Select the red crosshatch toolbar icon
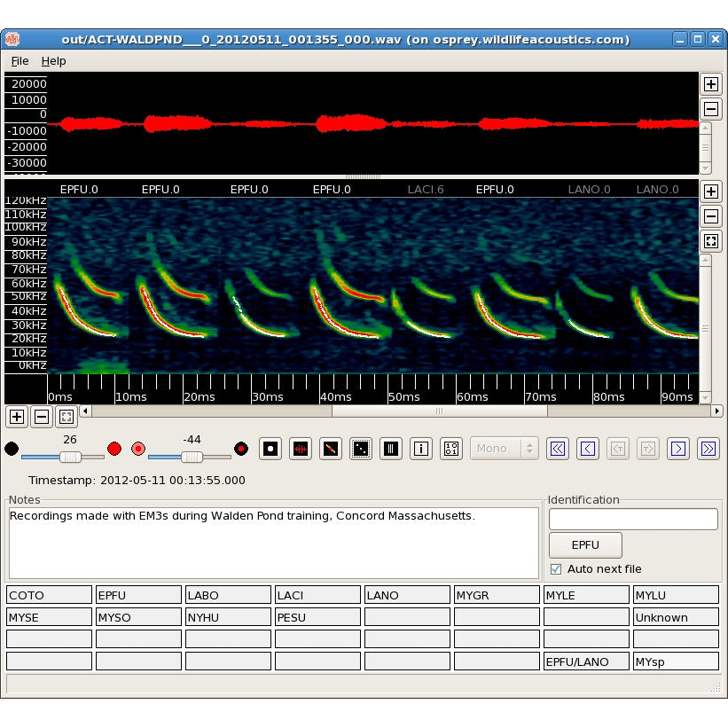 301,449
